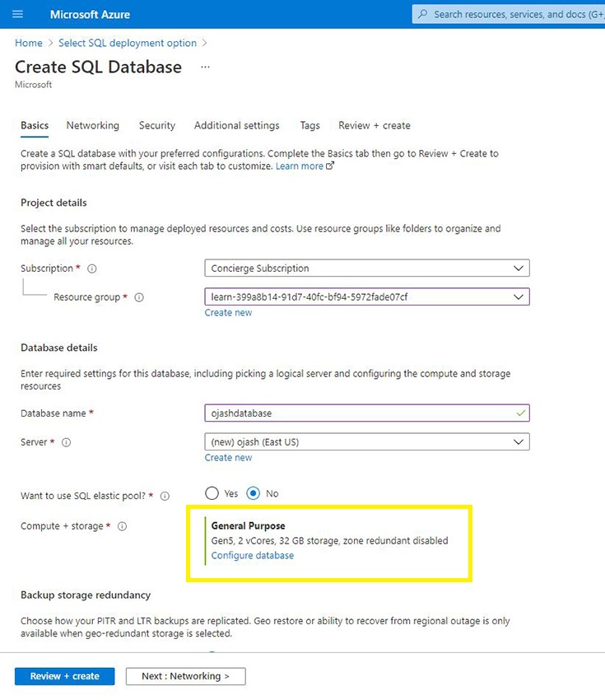Open the Server selection dropdown
The height and width of the screenshot is (700, 605).
[519, 441]
